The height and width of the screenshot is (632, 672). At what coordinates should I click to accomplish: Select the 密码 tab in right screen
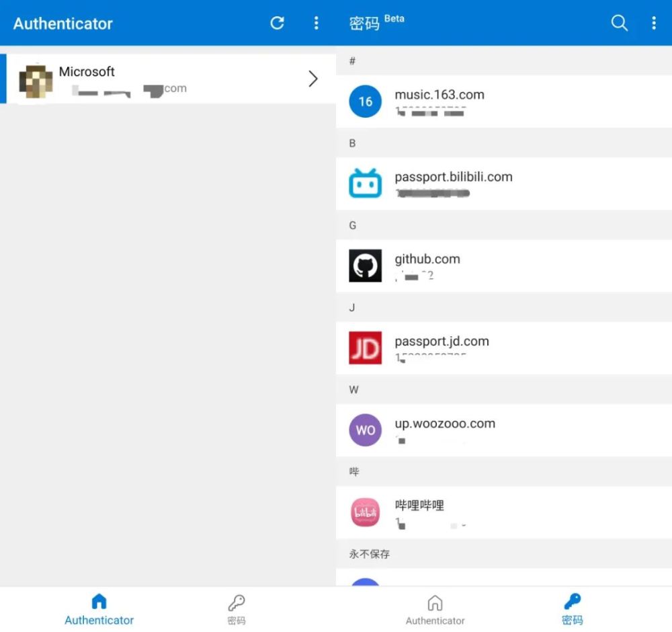point(572,609)
